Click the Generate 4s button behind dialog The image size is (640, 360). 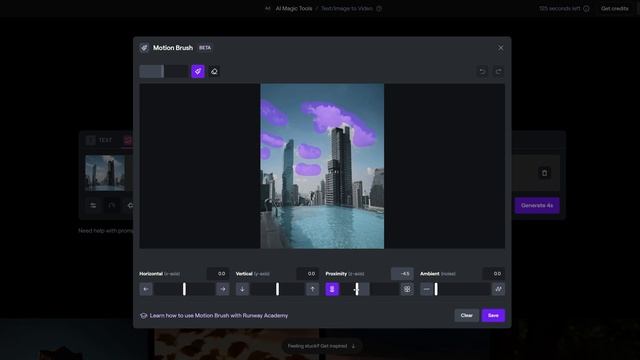tap(537, 205)
